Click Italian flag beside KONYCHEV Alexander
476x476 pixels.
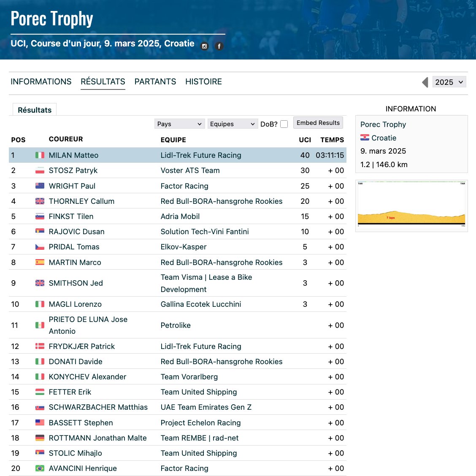[x=40, y=377]
